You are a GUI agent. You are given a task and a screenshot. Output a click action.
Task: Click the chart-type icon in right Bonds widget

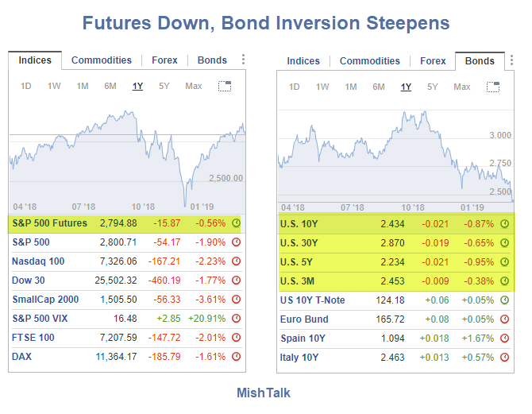click(493, 87)
